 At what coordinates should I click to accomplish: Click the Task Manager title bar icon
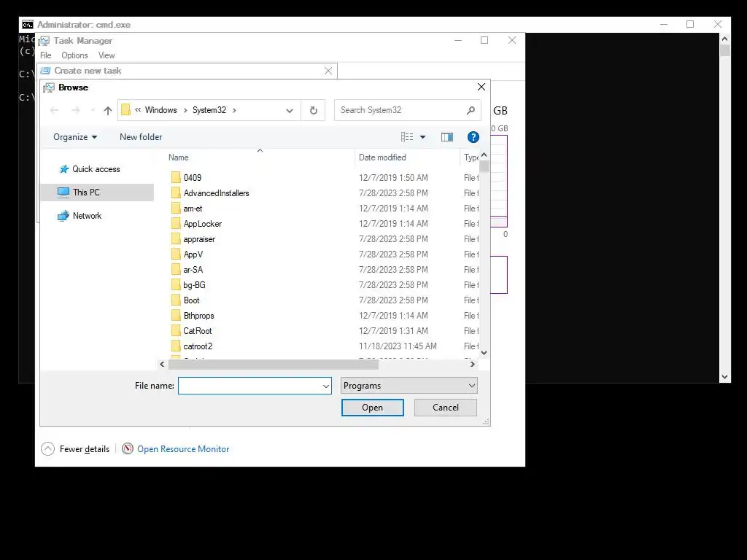[x=44, y=41]
